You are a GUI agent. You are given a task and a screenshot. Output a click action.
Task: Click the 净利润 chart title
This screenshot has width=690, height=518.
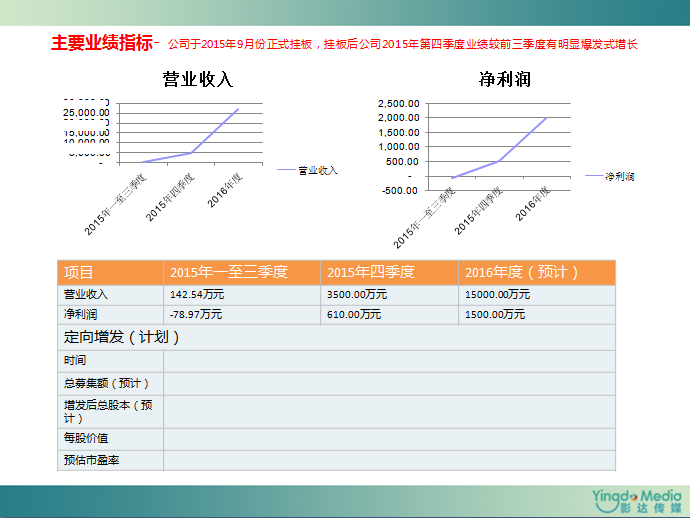tap(496, 80)
